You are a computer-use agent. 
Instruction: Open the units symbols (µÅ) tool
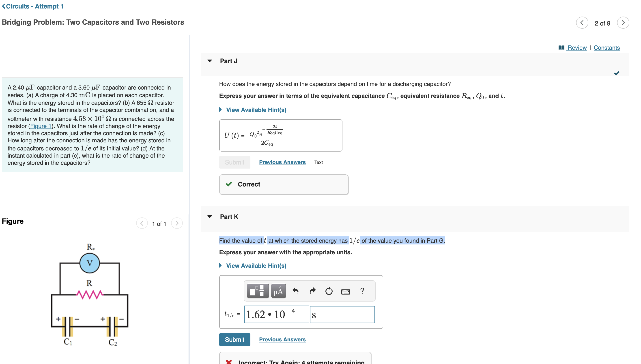(x=278, y=291)
